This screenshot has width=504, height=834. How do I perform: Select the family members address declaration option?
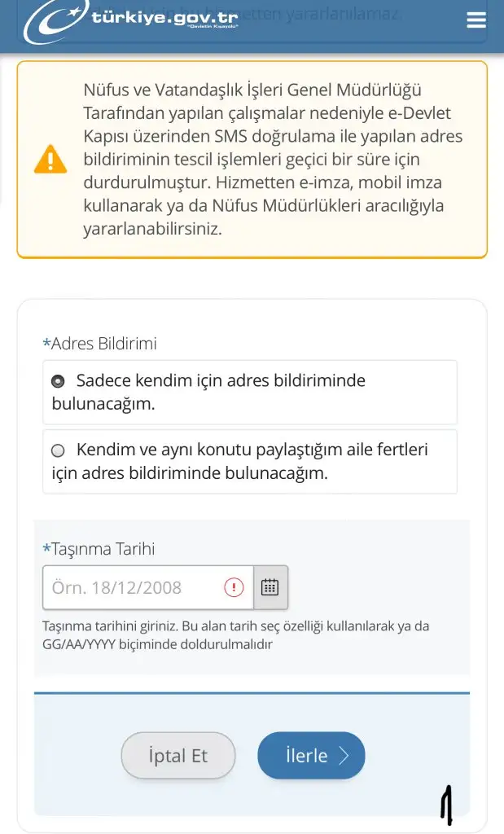pyautogui.click(x=59, y=450)
